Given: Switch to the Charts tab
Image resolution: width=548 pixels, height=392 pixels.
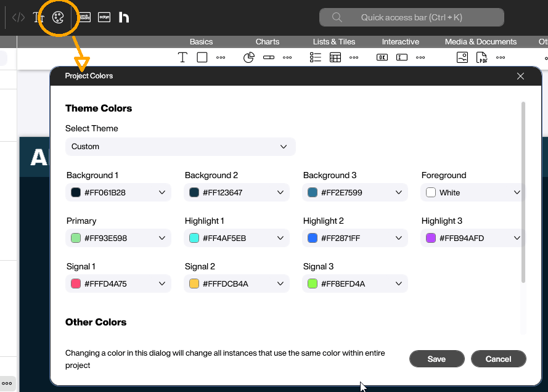Looking at the screenshot, I should tap(268, 42).
